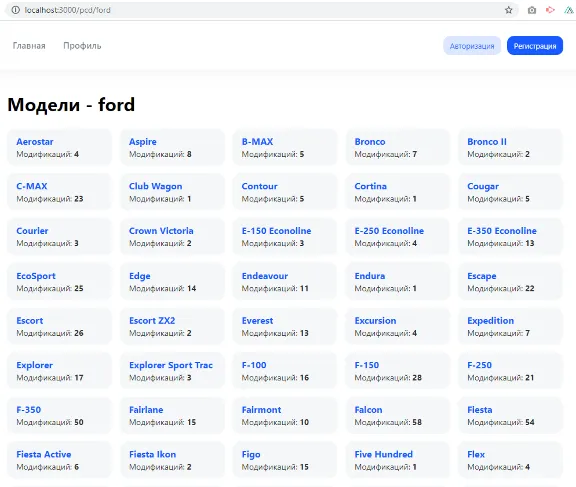Click the blue Регистрация button
The height and width of the screenshot is (487, 576).
[535, 46]
